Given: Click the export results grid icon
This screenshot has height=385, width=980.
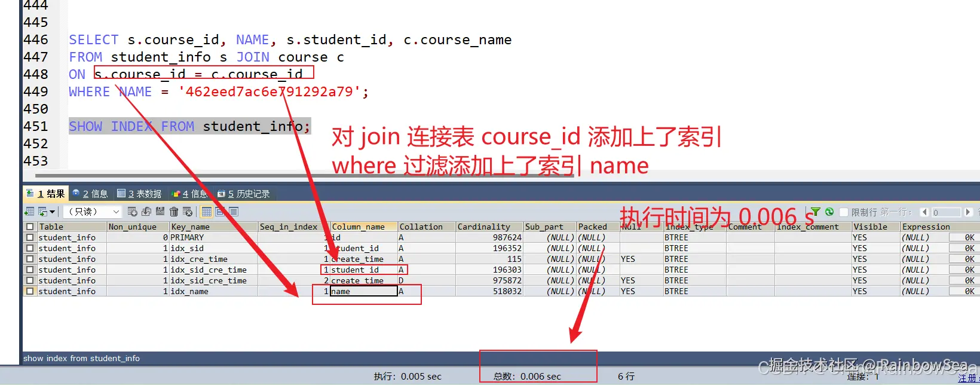Looking at the screenshot, I should tap(29, 212).
